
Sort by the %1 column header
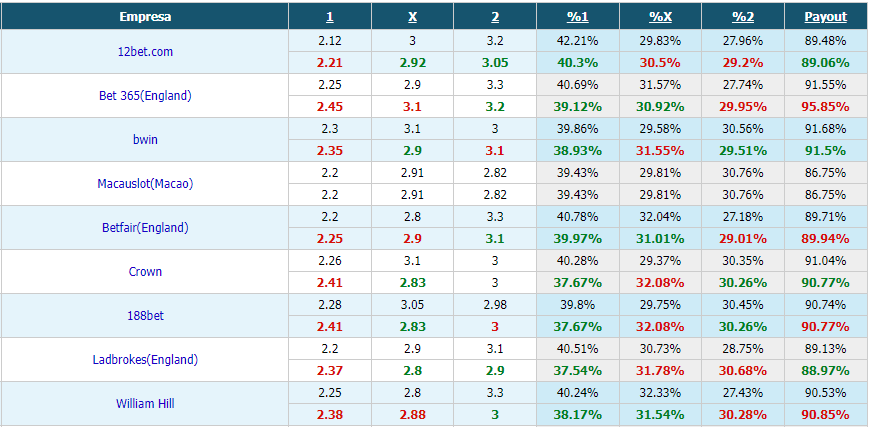coord(578,17)
